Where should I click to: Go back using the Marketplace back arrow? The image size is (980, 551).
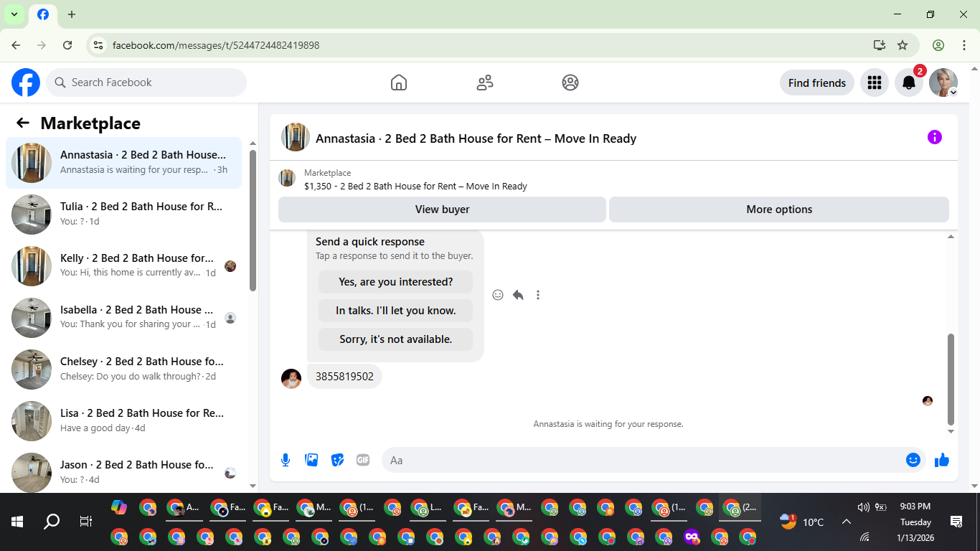coord(23,123)
